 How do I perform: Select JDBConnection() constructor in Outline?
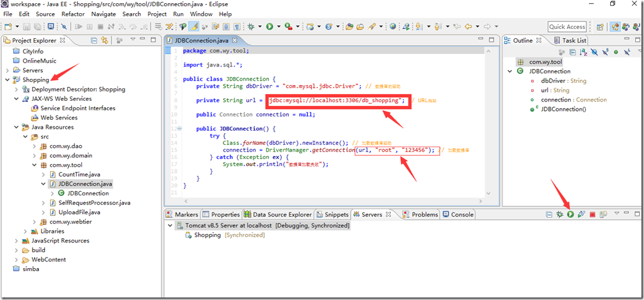pos(563,109)
